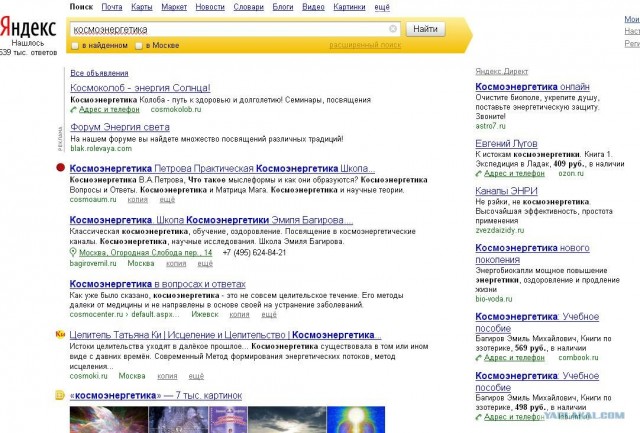Open 'Космоэнергетика в вопросах и ответах' result
Image resolution: width=640 pixels, height=433 pixels.
click(x=158, y=284)
